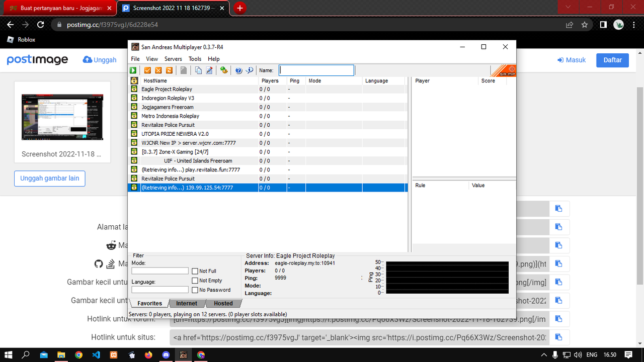
Task: Click lock icon beside Jogjagamers Freeroam
Action: click(x=134, y=107)
